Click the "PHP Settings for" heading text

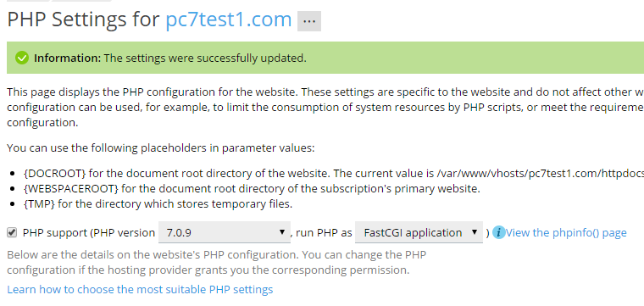point(83,19)
